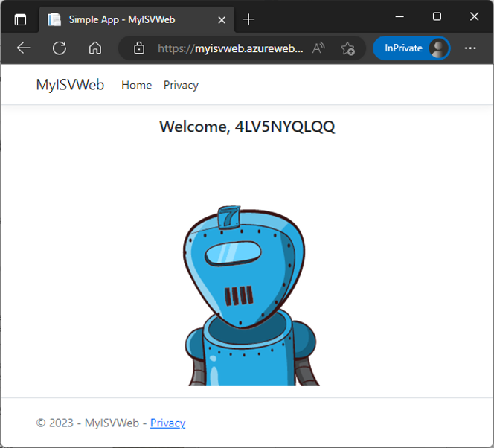Open Settings and more ellipsis menu
Screen dimensions: 494x448
tap(470, 48)
